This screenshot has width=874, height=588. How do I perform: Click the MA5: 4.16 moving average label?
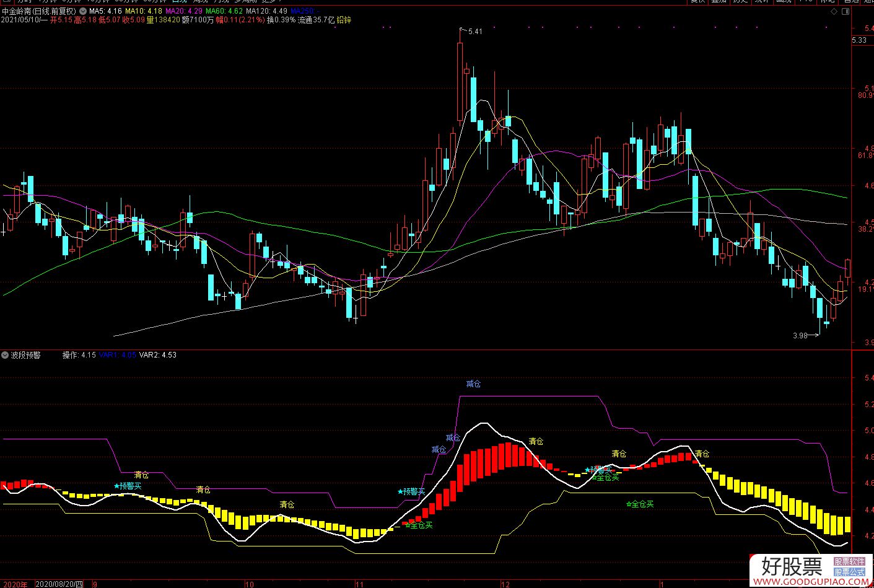coord(105,11)
